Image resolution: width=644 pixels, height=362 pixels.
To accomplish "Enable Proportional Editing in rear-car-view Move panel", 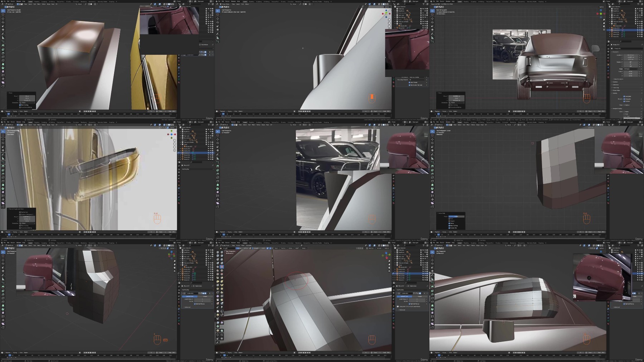I will tap(449, 107).
